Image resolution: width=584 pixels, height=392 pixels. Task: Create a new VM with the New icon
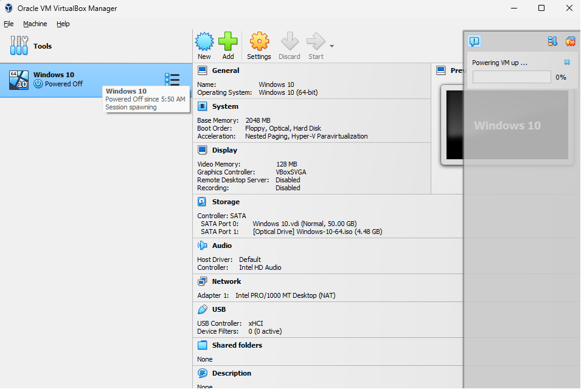coord(204,41)
